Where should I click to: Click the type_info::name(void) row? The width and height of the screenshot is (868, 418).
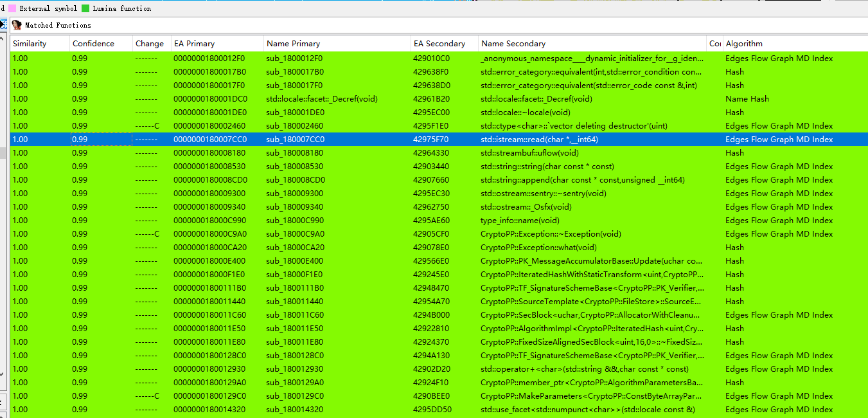pyautogui.click(x=519, y=221)
